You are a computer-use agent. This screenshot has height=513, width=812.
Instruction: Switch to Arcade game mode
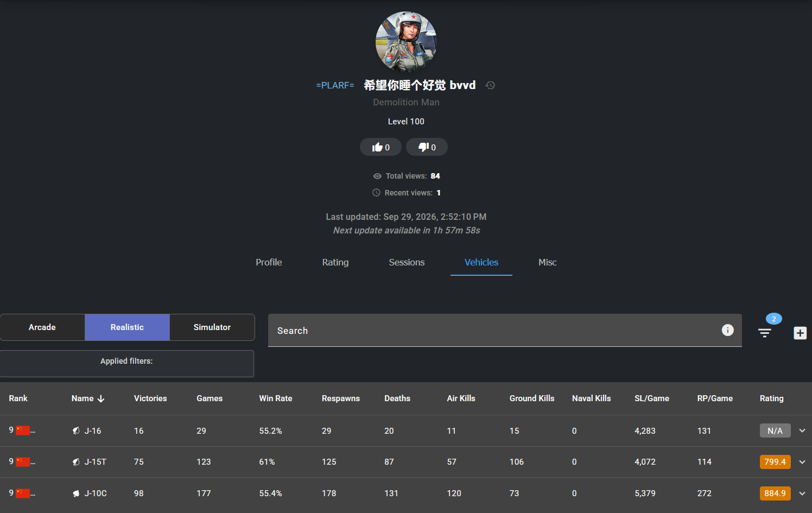[x=42, y=327]
